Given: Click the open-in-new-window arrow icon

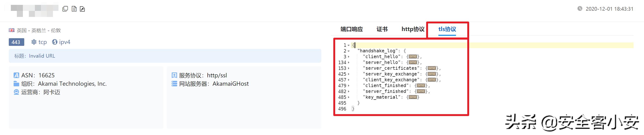Looking at the screenshot, I should point(82,9).
